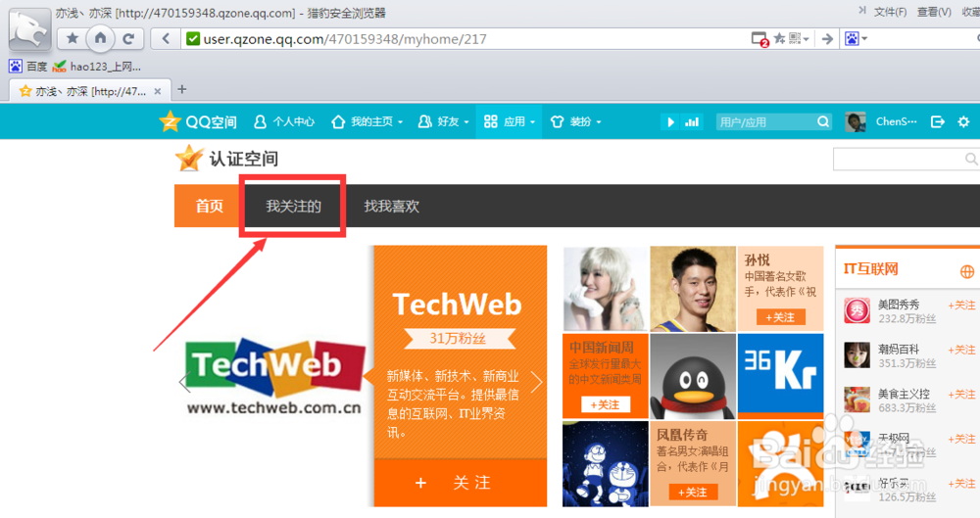
Task: Open Qzone settings gear
Action: click(963, 121)
